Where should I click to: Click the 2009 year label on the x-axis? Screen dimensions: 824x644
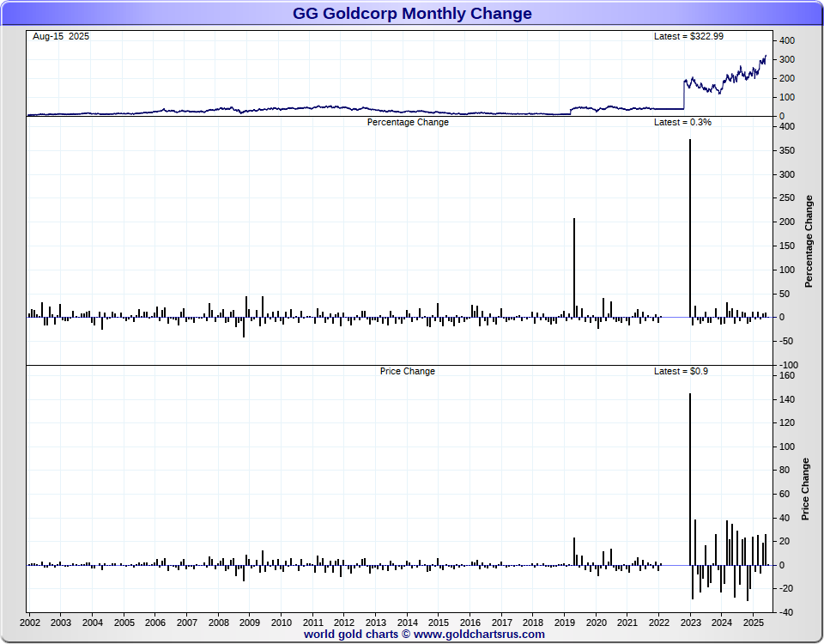coord(249,623)
